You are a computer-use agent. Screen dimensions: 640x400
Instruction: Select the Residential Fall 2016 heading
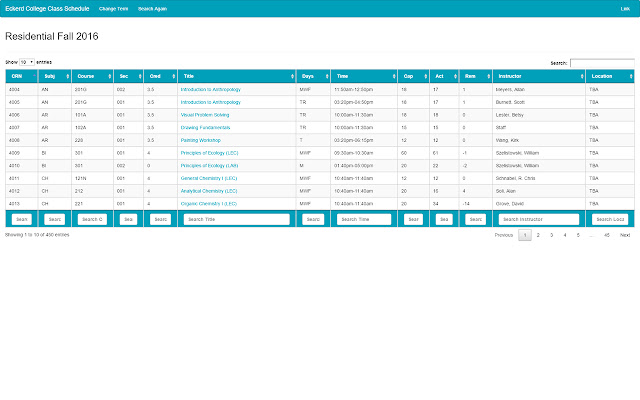[52, 36]
